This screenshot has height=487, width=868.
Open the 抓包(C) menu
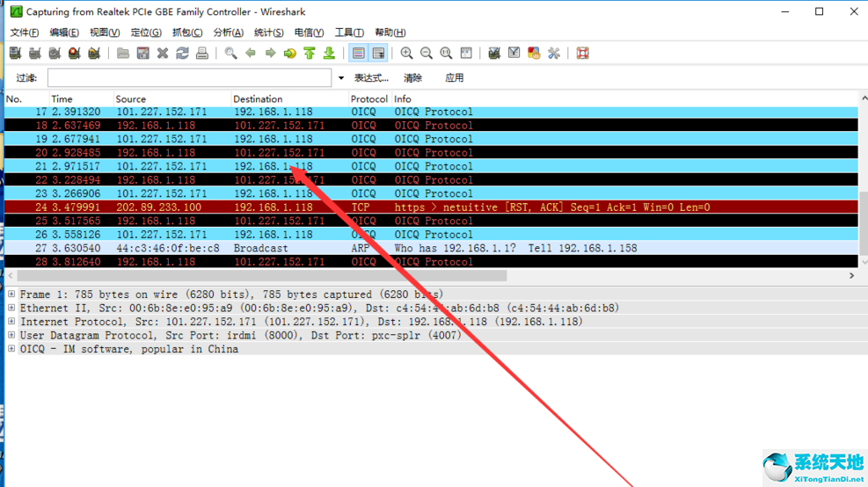click(187, 33)
